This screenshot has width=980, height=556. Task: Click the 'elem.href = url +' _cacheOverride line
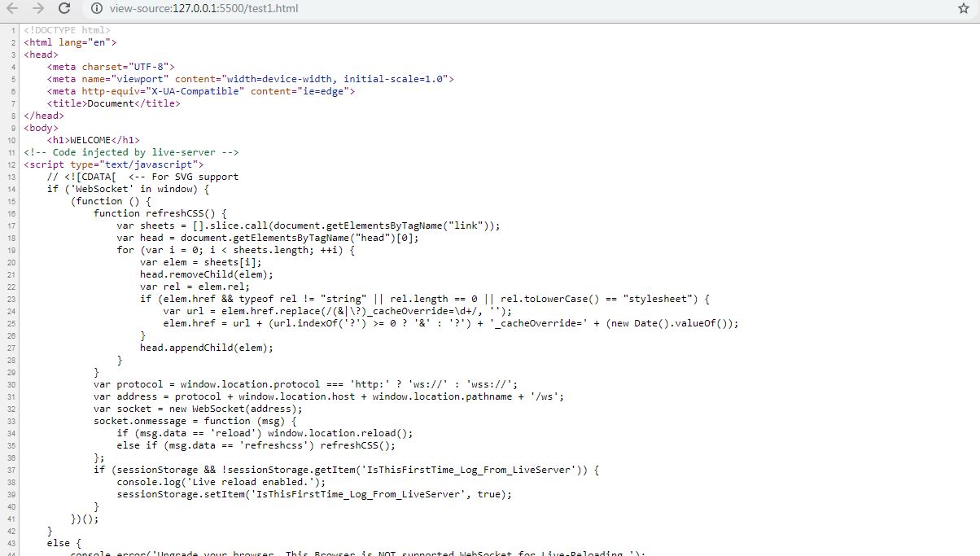451,323
